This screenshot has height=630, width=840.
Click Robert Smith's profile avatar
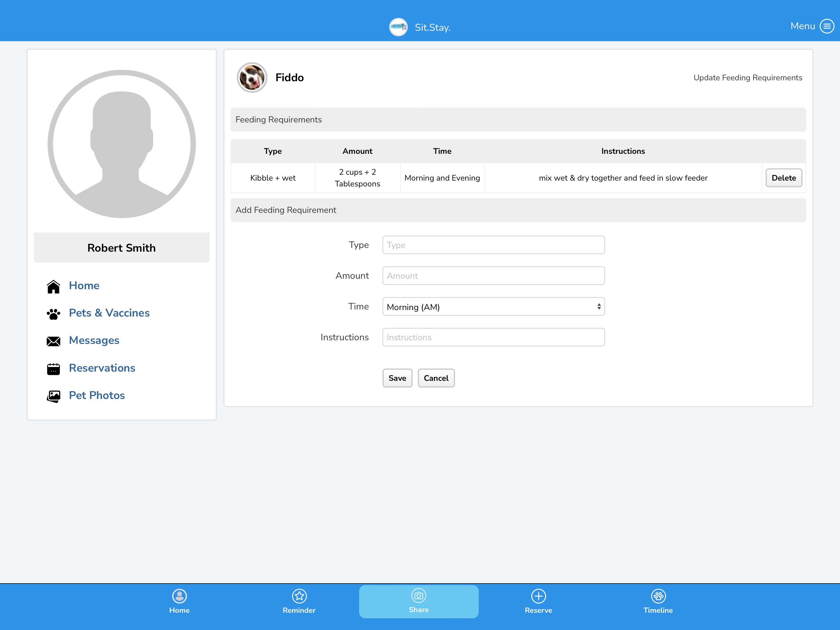point(121,144)
